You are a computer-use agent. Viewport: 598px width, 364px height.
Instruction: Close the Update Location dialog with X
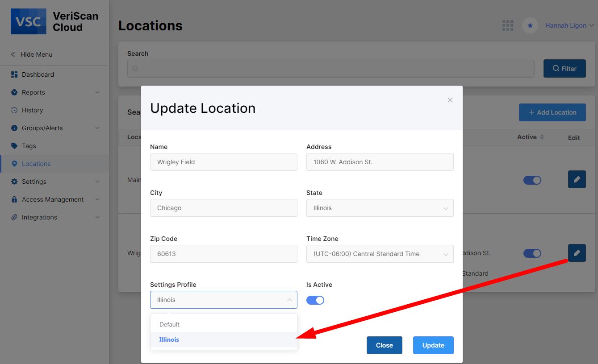click(450, 100)
